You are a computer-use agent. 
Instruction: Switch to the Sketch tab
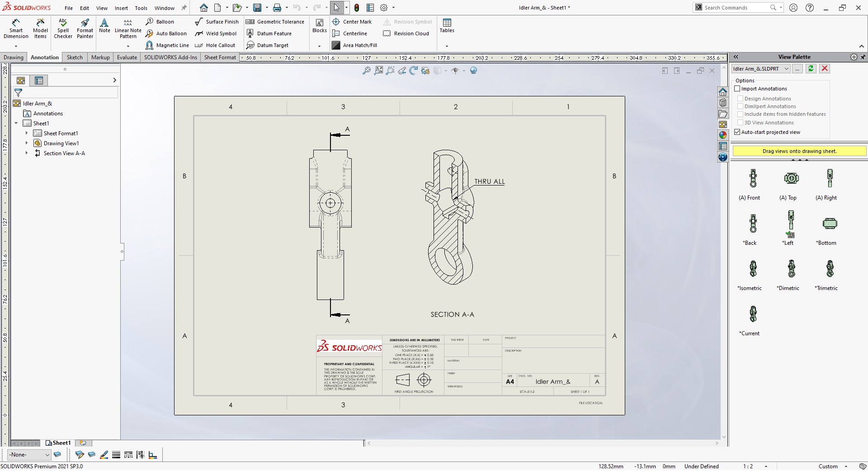(x=75, y=57)
